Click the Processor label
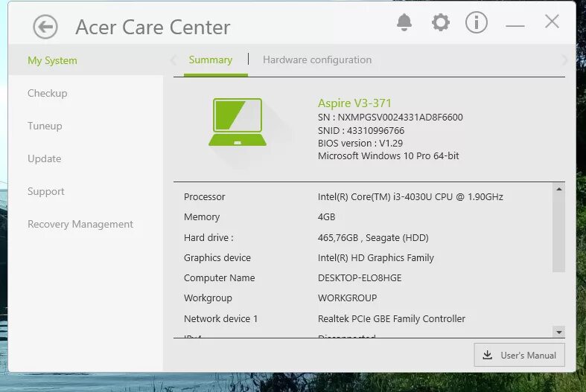586x392 pixels. (205, 197)
